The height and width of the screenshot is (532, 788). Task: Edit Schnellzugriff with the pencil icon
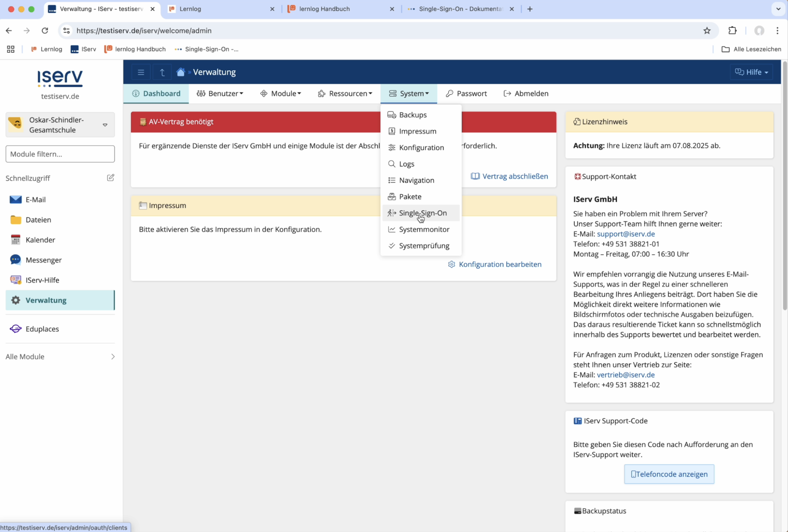[x=111, y=178]
